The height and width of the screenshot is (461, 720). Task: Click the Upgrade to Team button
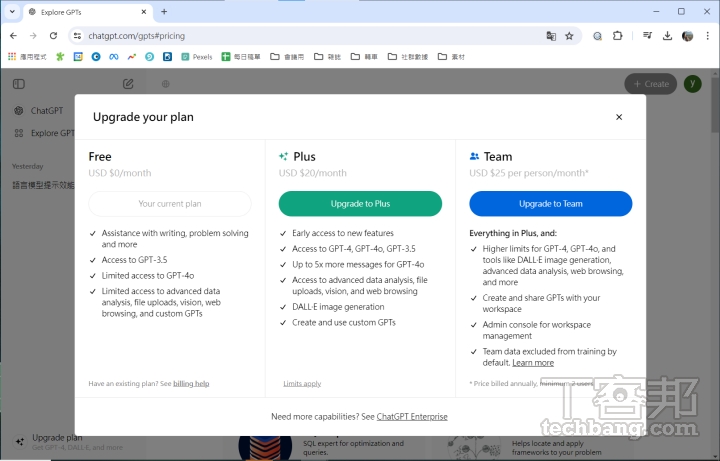[x=551, y=203]
